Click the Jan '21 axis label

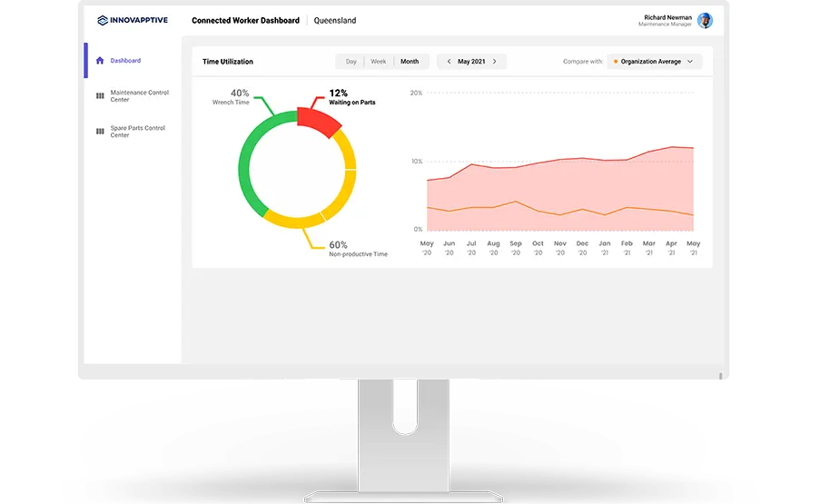[605, 248]
